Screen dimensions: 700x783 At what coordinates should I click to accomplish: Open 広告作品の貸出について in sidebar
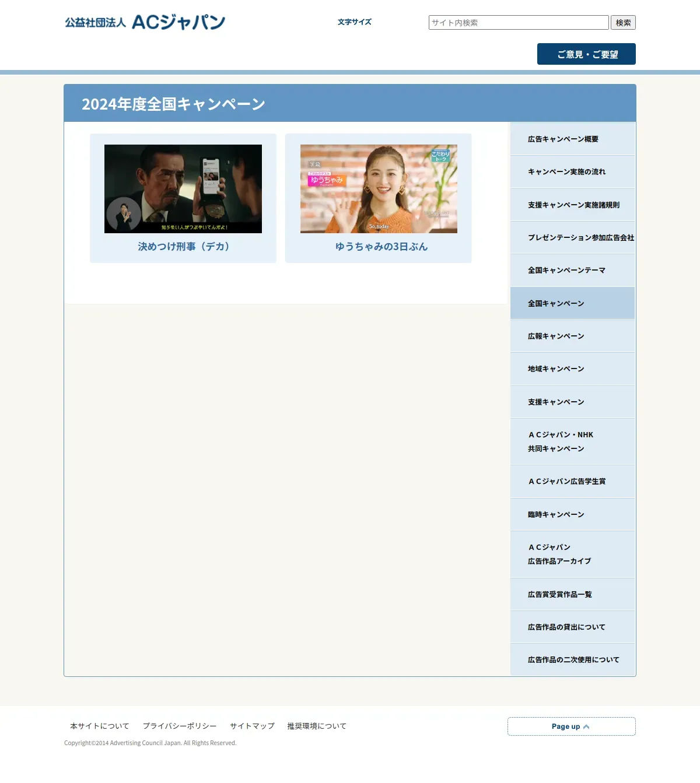573,627
